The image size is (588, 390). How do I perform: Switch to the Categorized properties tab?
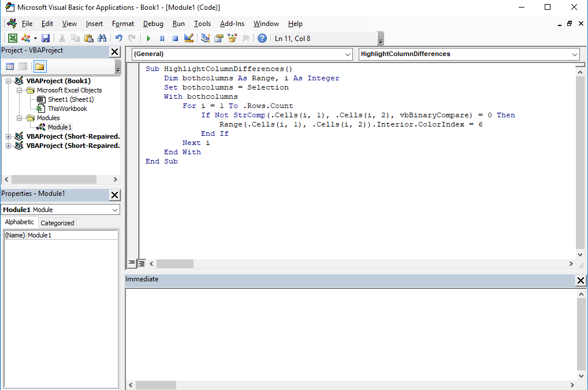tap(57, 222)
